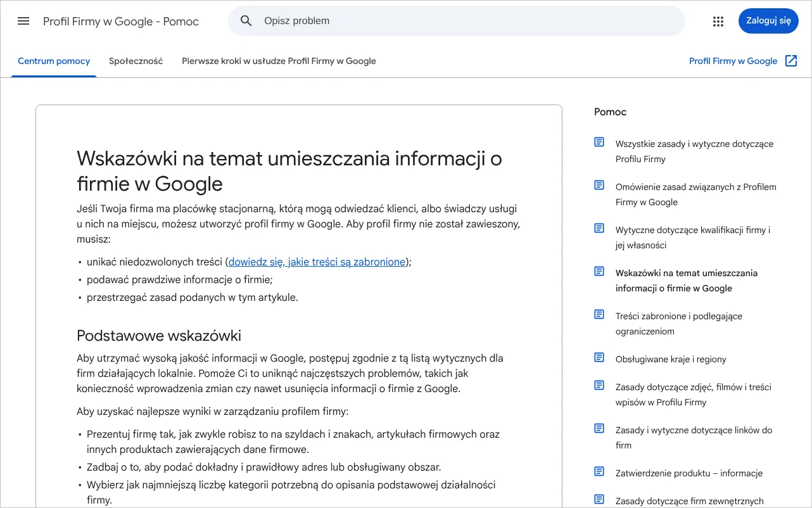This screenshot has width=812, height=508.
Task: Open Obsługiwane kraje i regiony article
Action: [x=671, y=359]
